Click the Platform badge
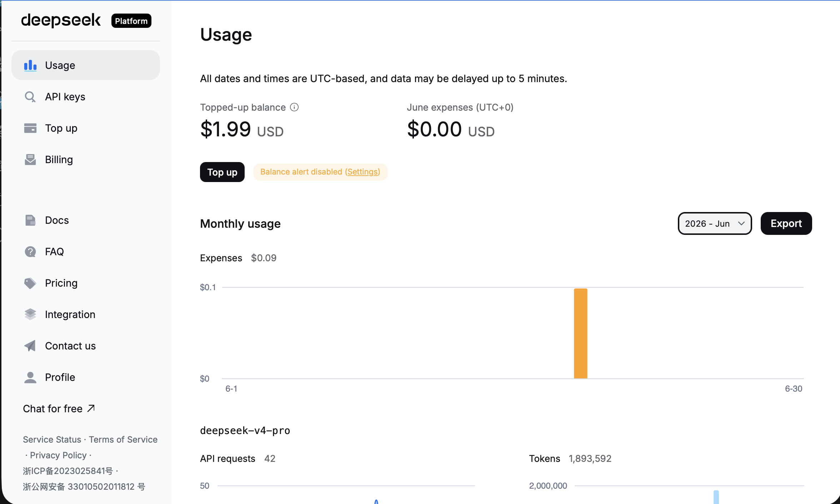Viewport: 840px width, 504px height. click(131, 21)
